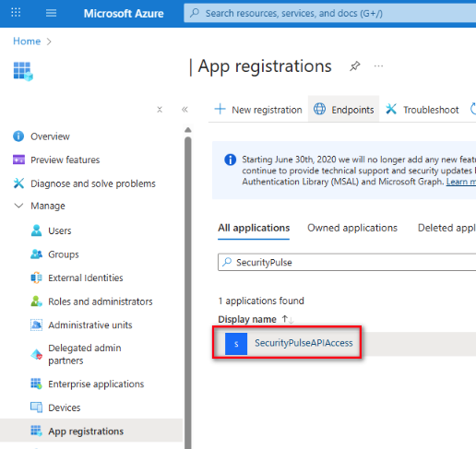
Task: Open Administrative units
Action: (x=91, y=325)
